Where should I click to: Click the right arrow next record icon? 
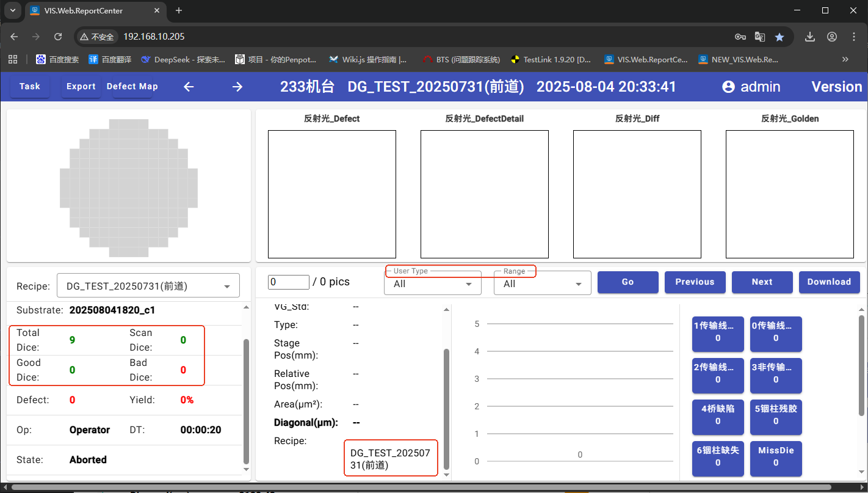point(237,87)
